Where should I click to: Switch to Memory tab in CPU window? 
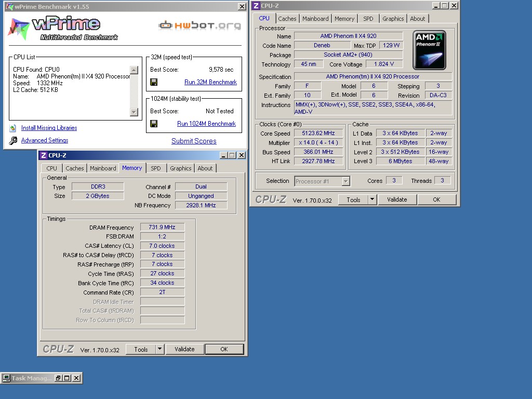coord(344,19)
